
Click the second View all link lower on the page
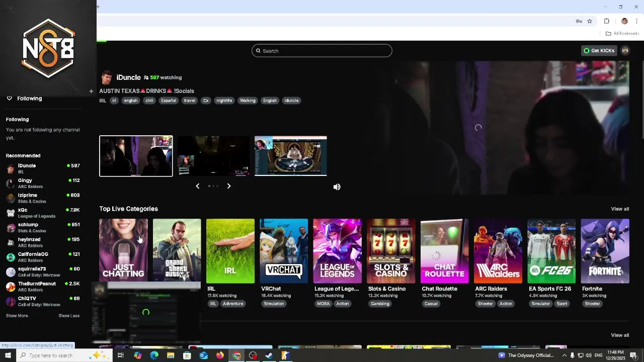pos(620,335)
